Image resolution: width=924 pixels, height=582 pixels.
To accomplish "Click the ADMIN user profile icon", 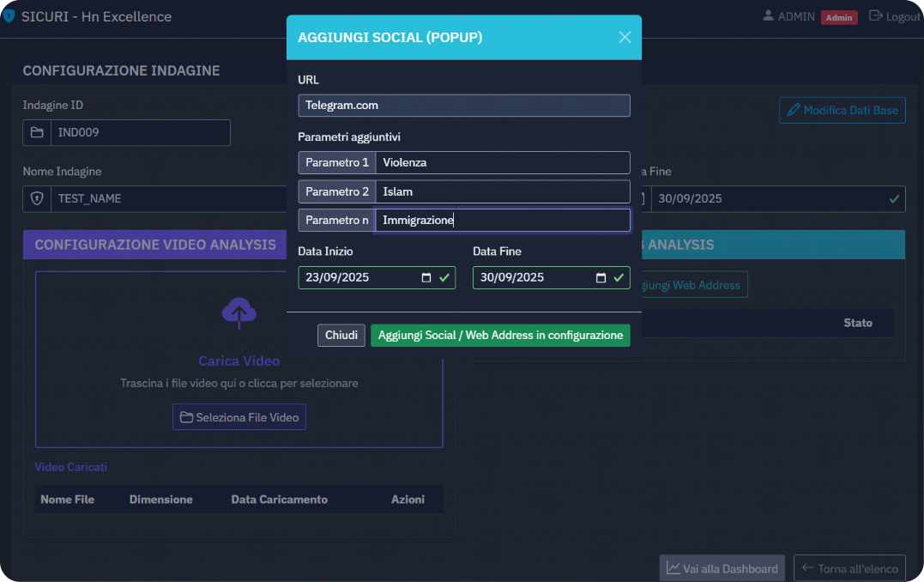I will tap(768, 15).
